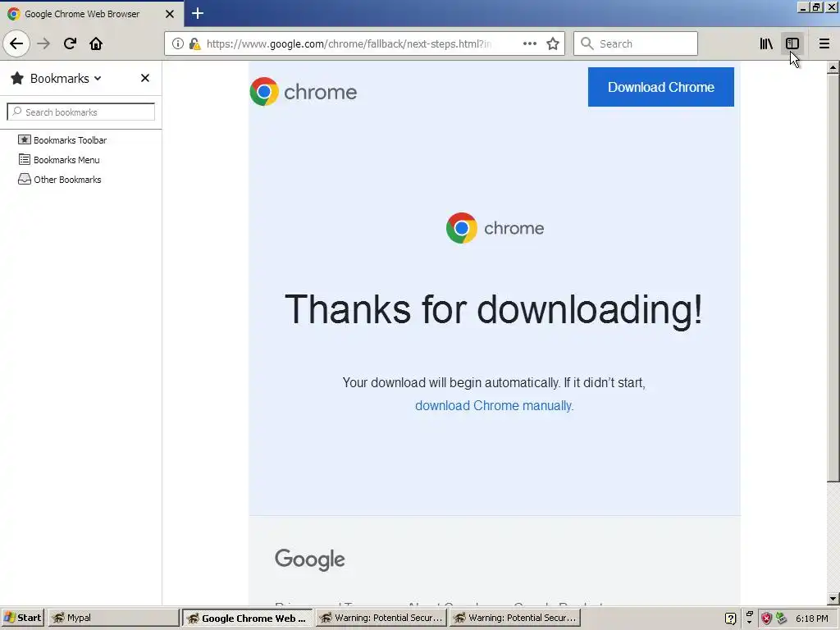Click the Download Chrome button
This screenshot has height=630, width=840.
pyautogui.click(x=660, y=87)
